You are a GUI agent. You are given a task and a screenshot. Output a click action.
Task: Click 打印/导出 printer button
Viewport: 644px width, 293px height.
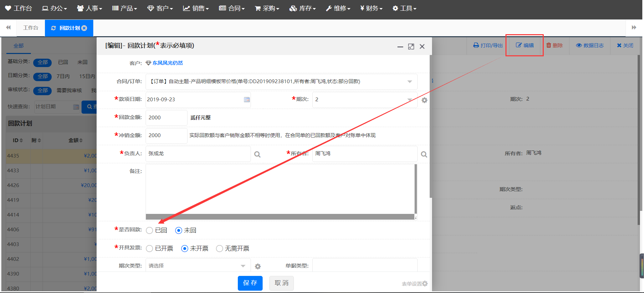488,45
